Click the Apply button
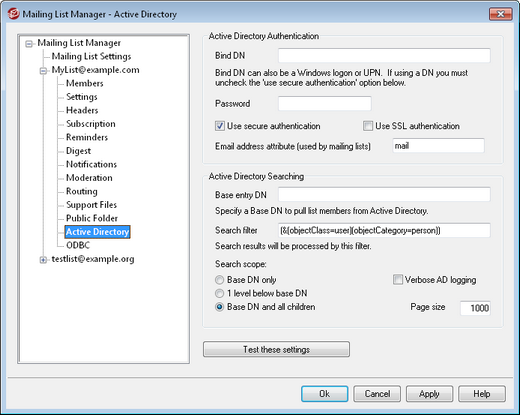520x415 pixels. (429, 394)
